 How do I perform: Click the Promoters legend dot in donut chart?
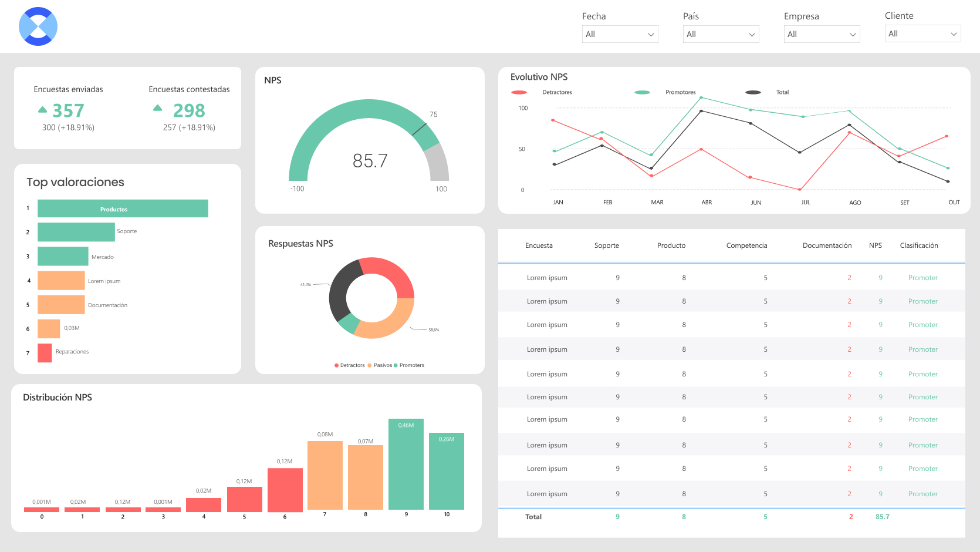click(x=396, y=365)
